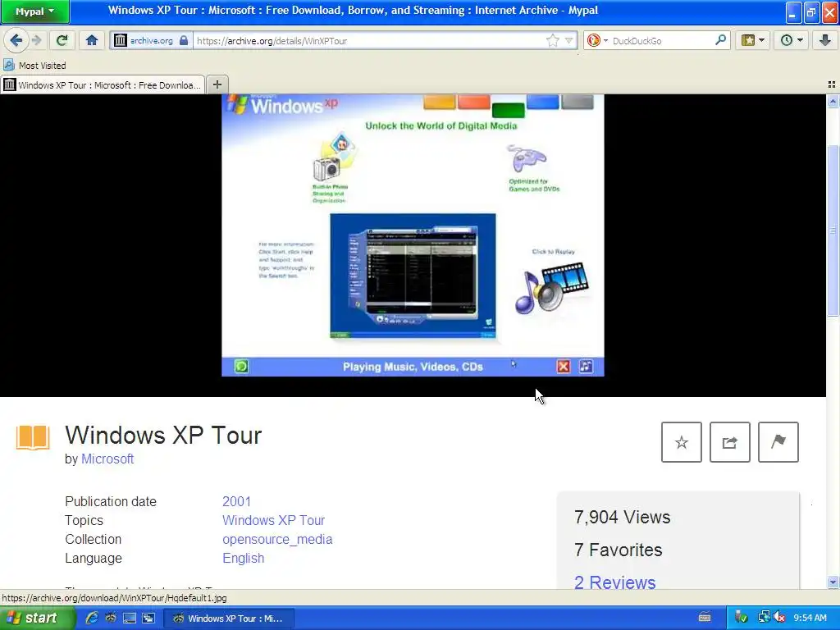Click the archive.org site identity icon
Image resolution: width=840 pixels, height=630 pixels.
click(x=121, y=41)
